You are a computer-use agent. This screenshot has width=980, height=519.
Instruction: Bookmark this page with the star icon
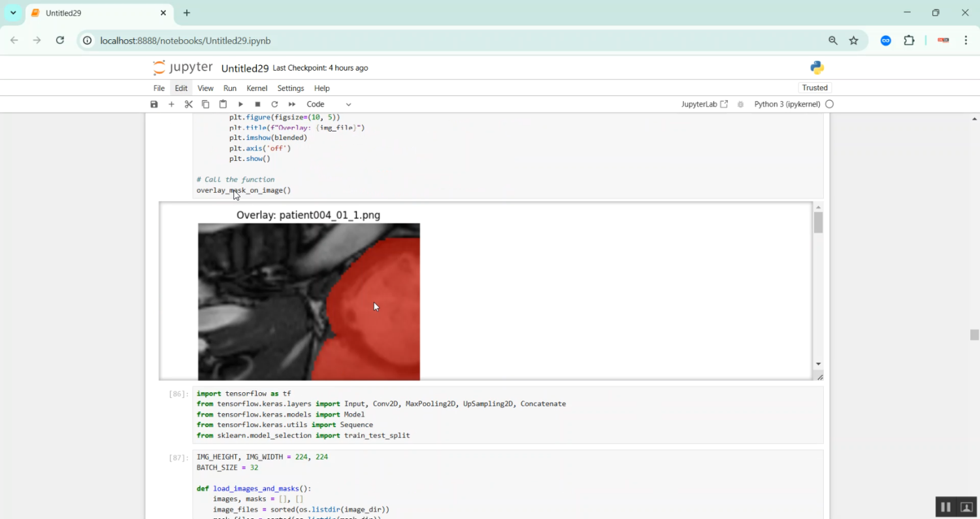(854, 41)
